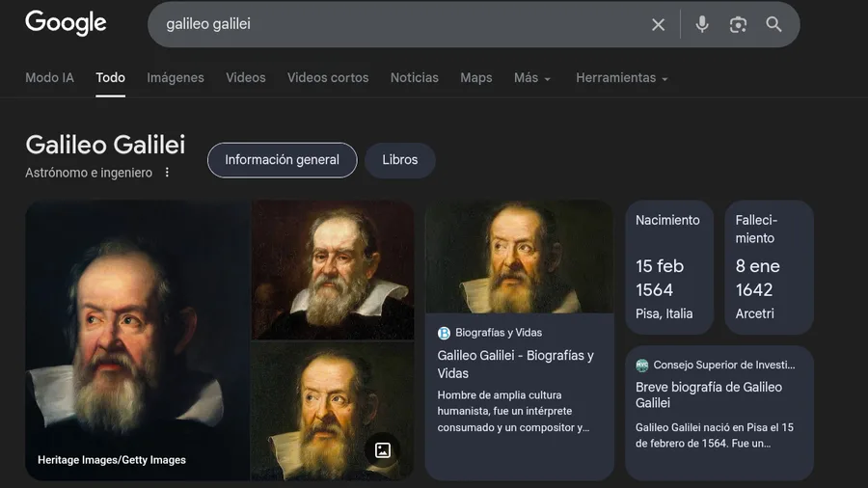Image resolution: width=868 pixels, height=488 pixels.
Task: Clear the search box with the X icon
Action: [x=658, y=24]
